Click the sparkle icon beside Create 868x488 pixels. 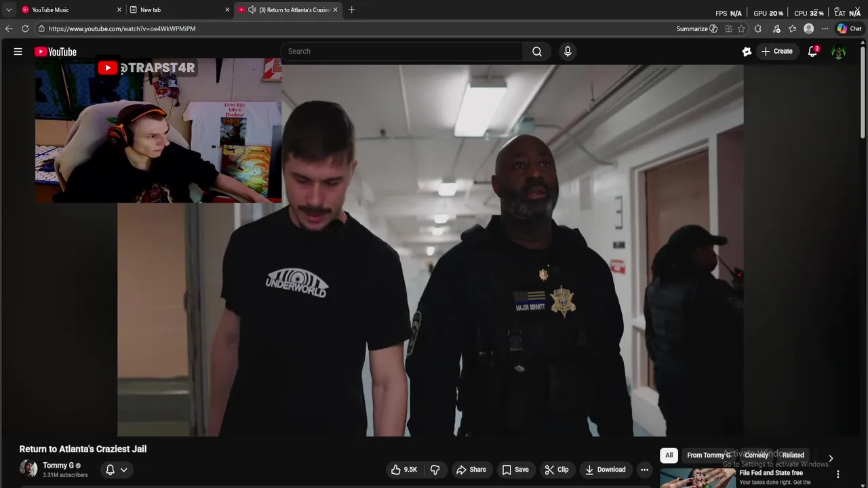coord(747,52)
